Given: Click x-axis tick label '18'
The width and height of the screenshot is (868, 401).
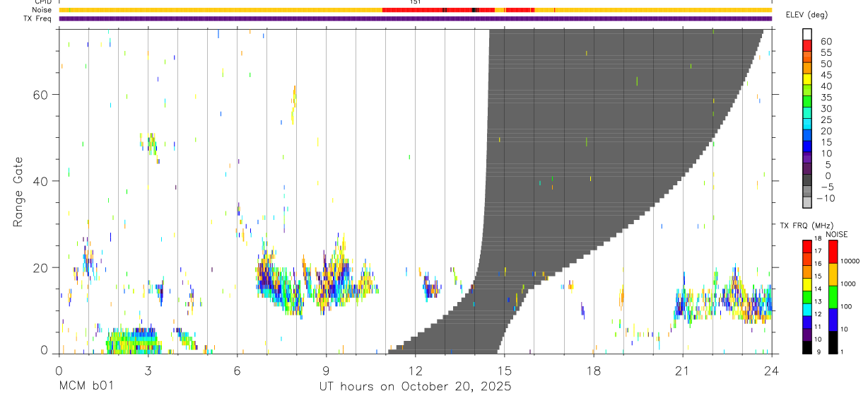Looking at the screenshot, I should tap(593, 370).
